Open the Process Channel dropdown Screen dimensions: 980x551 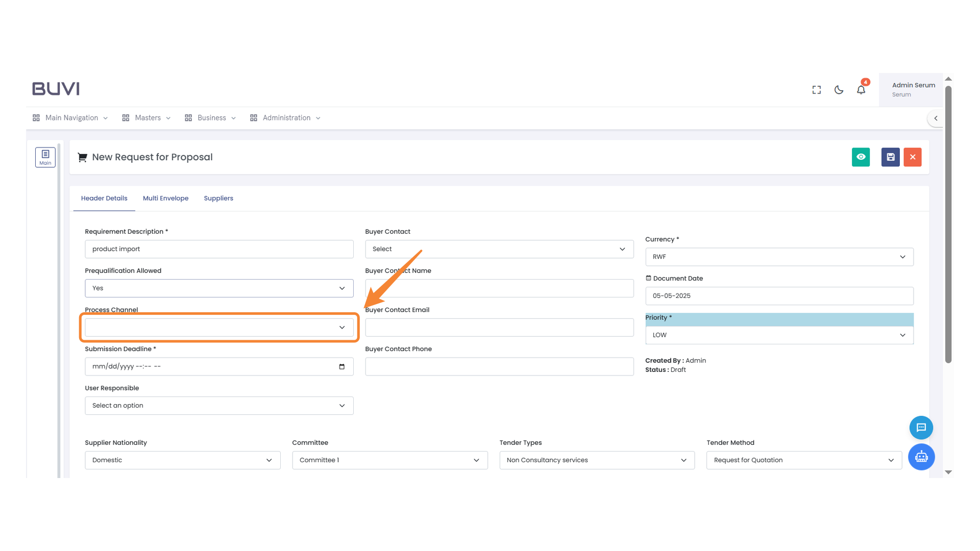click(218, 327)
